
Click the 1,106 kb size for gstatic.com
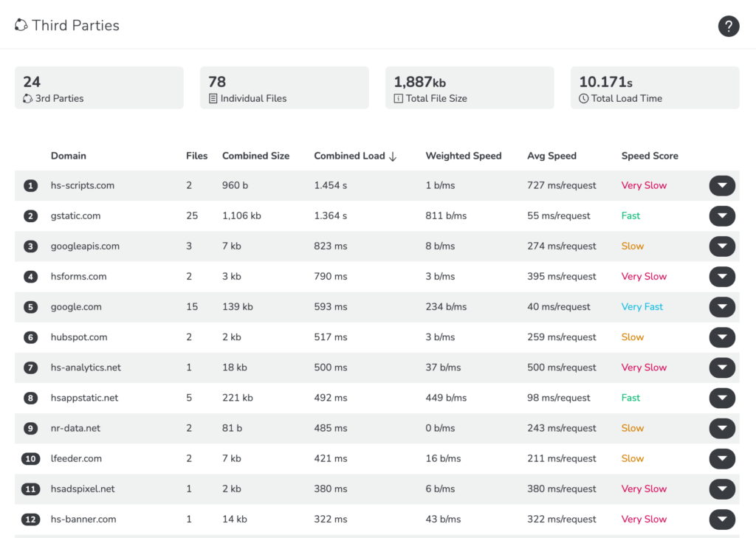(241, 216)
